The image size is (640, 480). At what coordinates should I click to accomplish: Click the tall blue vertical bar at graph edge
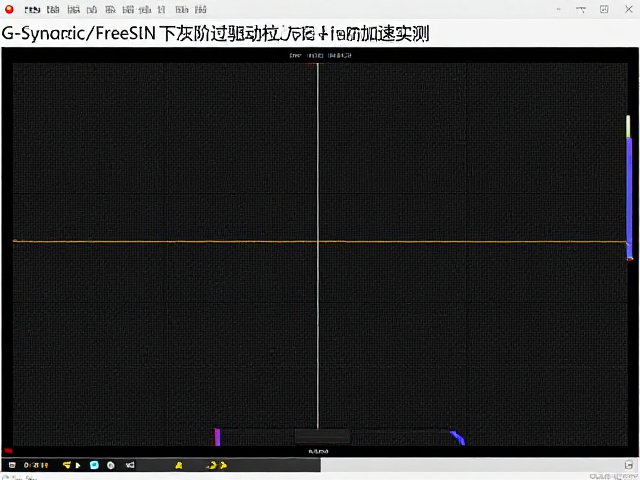[x=629, y=198]
